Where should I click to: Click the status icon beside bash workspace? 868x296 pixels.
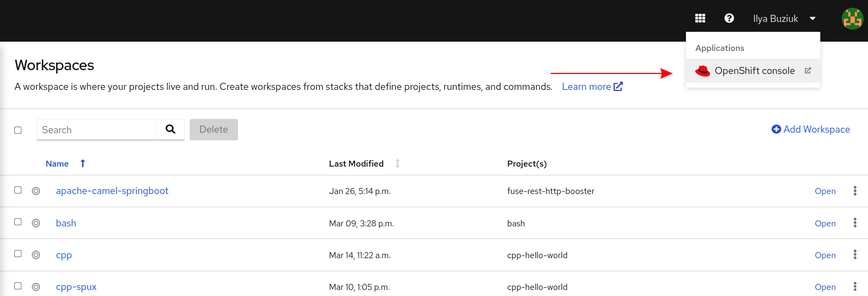tap(36, 223)
